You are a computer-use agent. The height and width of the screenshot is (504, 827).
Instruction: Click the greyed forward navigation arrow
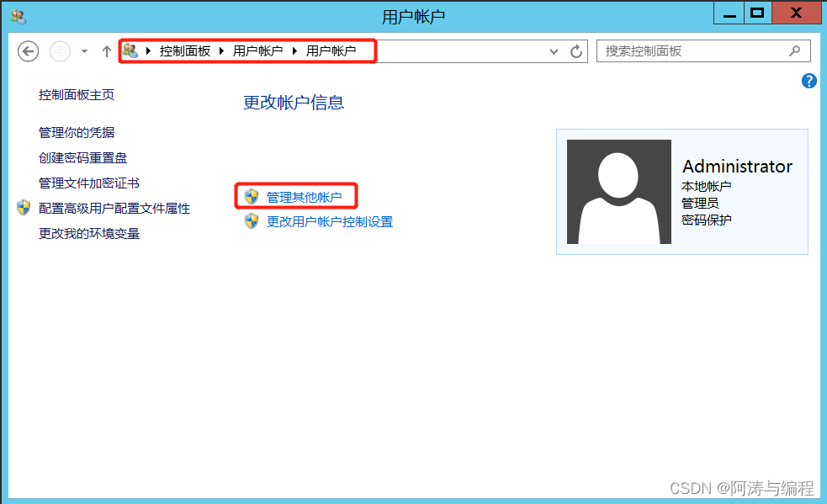tap(60, 51)
